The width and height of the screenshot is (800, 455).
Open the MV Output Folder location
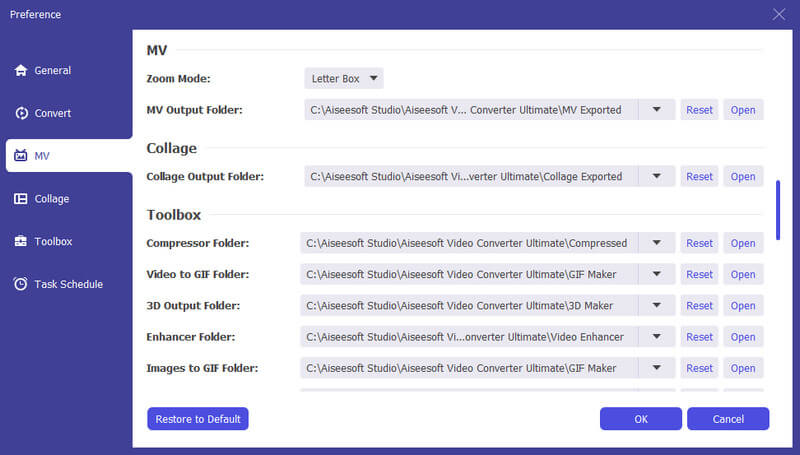pyautogui.click(x=743, y=110)
